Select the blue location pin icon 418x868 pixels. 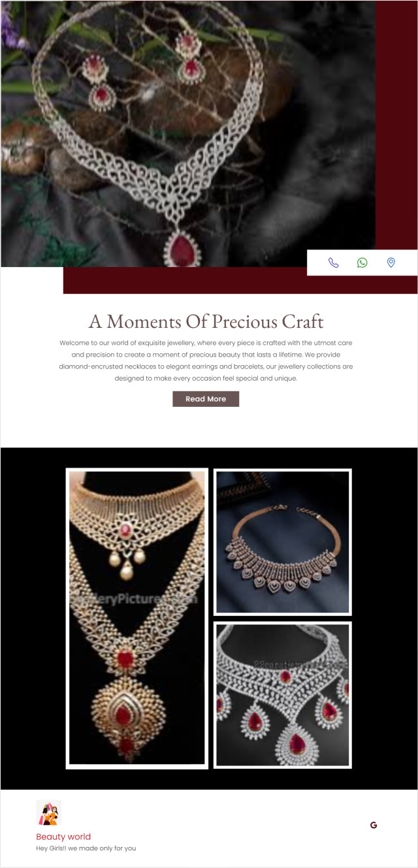click(391, 263)
